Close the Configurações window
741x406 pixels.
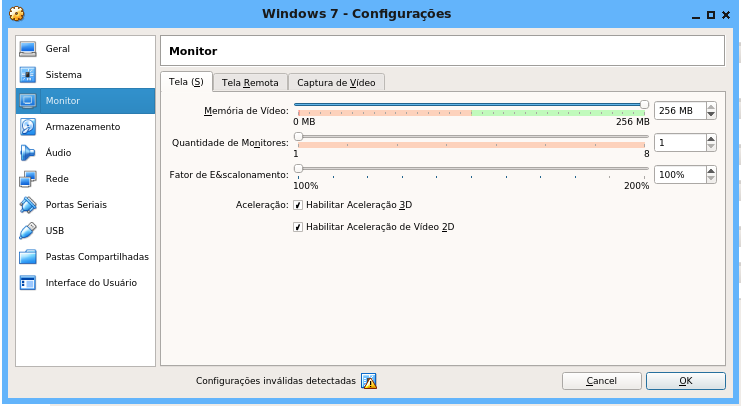click(726, 15)
